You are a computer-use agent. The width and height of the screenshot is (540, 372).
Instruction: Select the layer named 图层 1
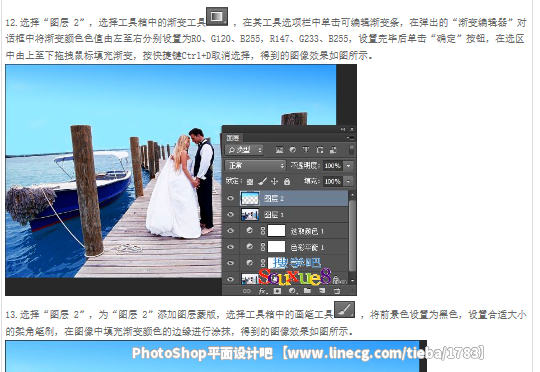[274, 215]
